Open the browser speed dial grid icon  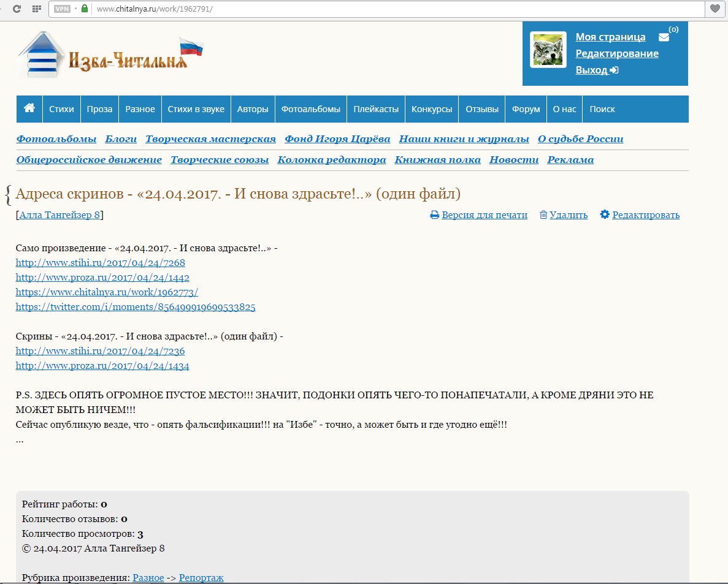click(37, 9)
